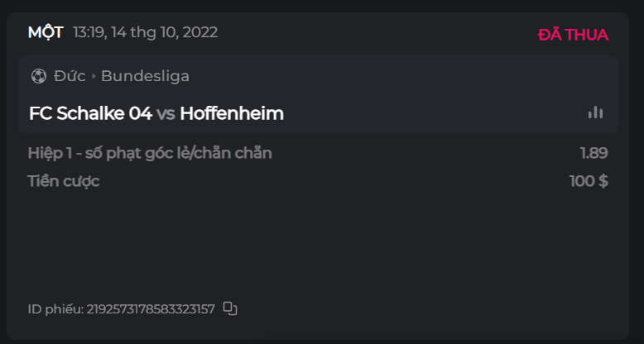This screenshot has height=344, width=644.
Task: Go to the Bundesliga league
Action: click(x=145, y=76)
